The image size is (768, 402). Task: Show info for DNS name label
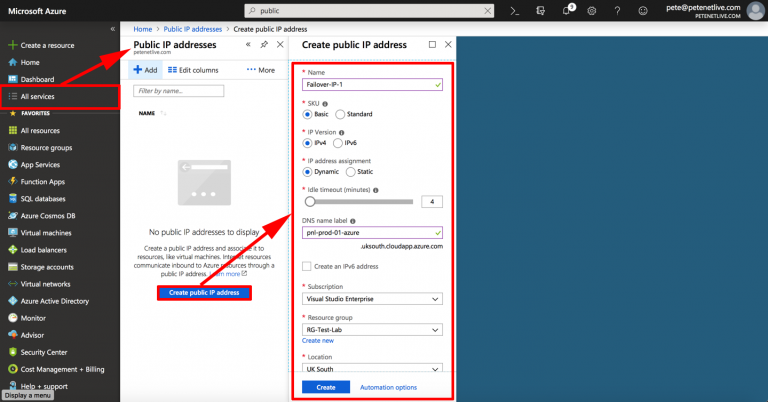[x=353, y=221]
